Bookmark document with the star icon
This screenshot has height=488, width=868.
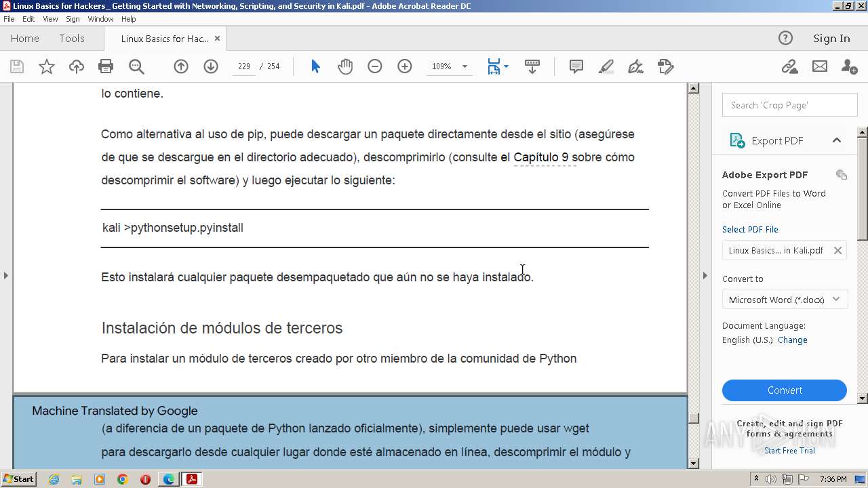click(x=47, y=66)
